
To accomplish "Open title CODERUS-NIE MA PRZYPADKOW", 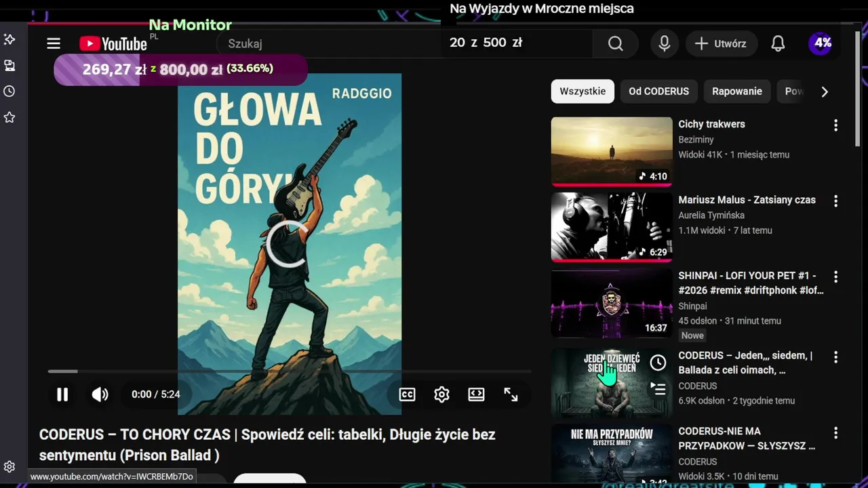I will pyautogui.click(x=747, y=439).
